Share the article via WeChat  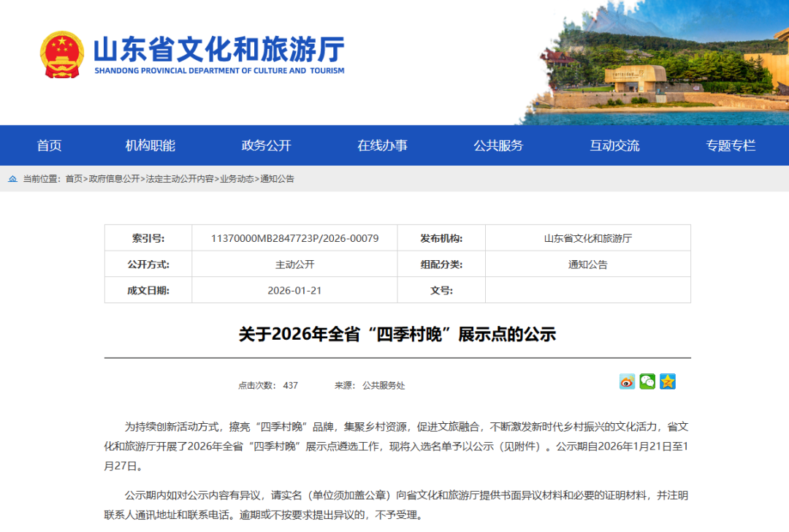pyautogui.click(x=647, y=381)
